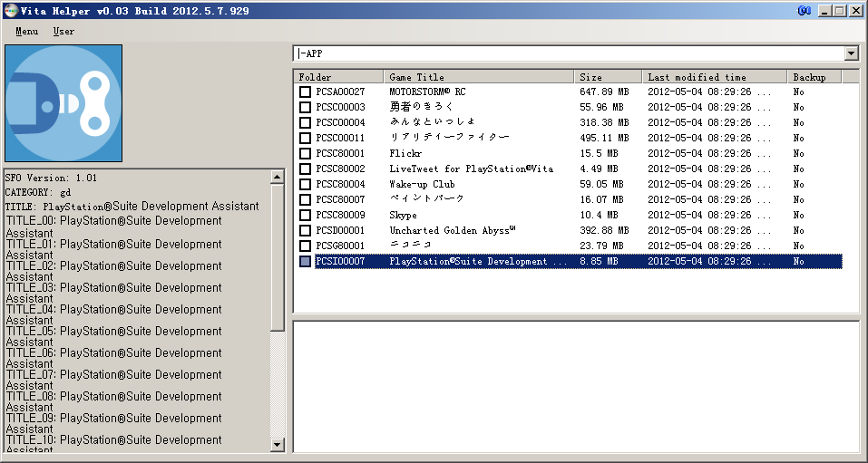Check the PCSA00027 MOTORSTORM RC checkbox
The width and height of the screenshot is (868, 463).
pos(305,92)
